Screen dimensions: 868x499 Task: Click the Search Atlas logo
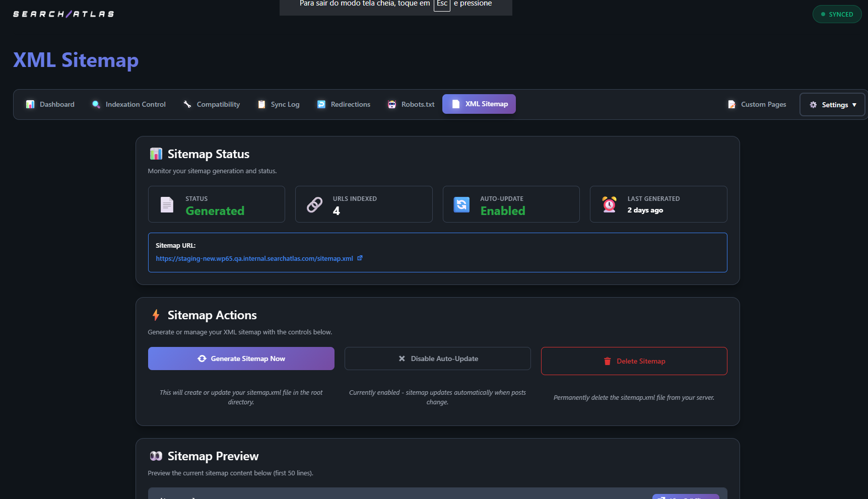click(63, 14)
